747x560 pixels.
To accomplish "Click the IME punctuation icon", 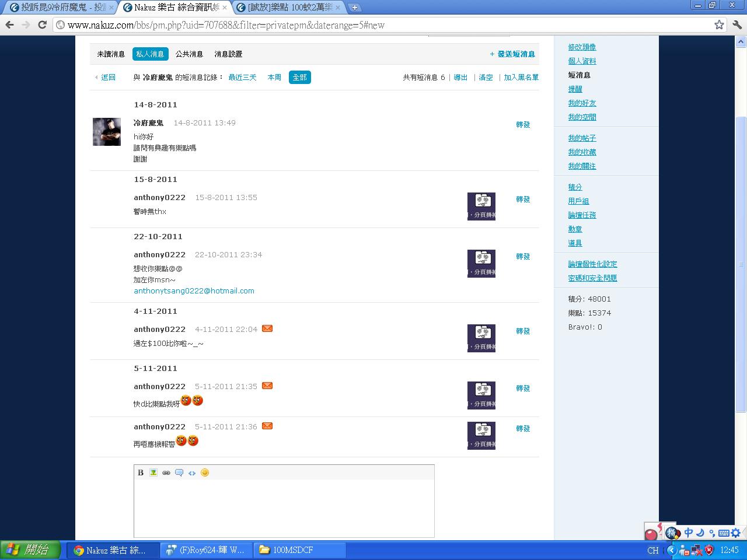I will click(712, 533).
